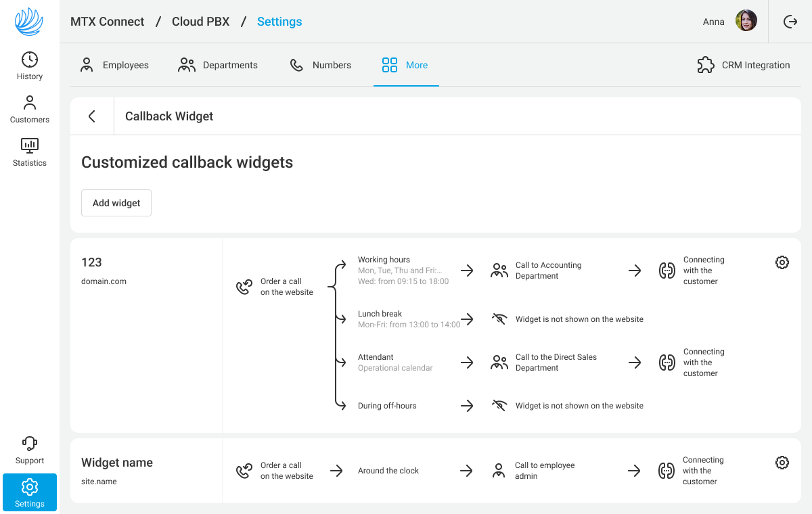812x514 pixels.
Task: Select the Settings item in the sidebar
Action: 30,492
